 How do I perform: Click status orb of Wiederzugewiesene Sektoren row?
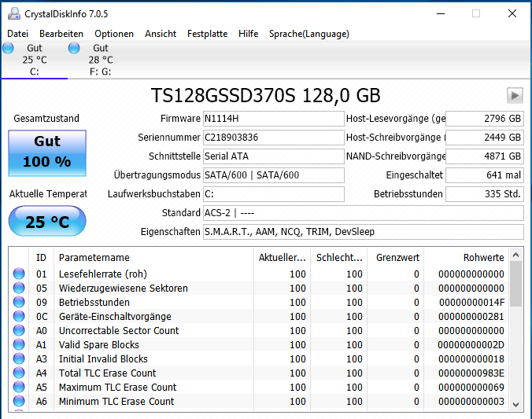coord(19,288)
